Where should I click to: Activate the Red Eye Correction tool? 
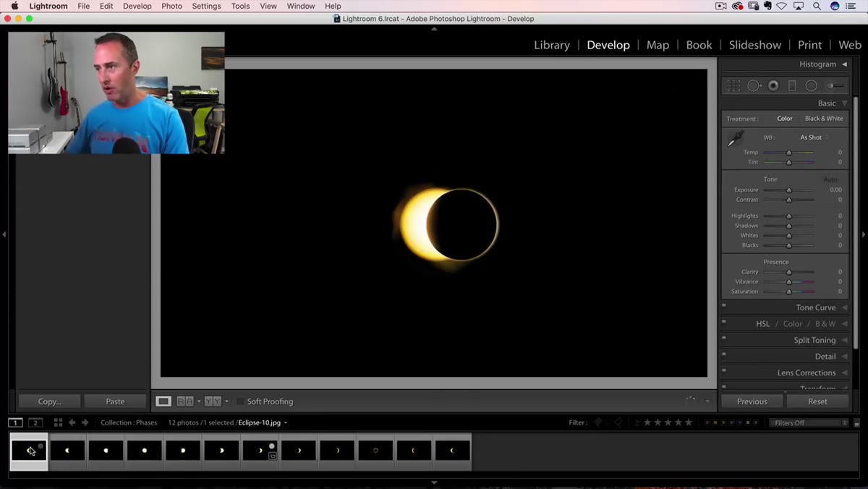[773, 85]
